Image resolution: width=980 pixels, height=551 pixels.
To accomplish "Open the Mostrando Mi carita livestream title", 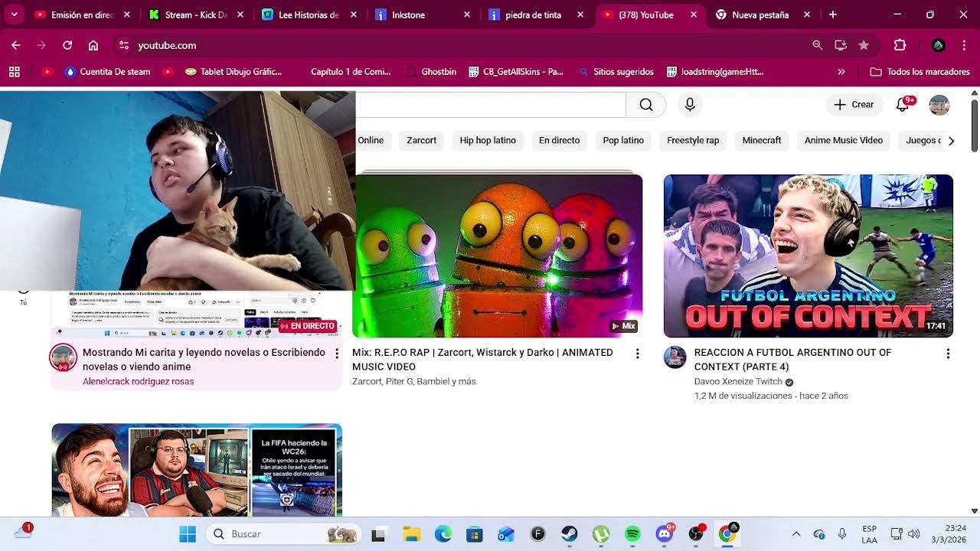I will point(204,360).
